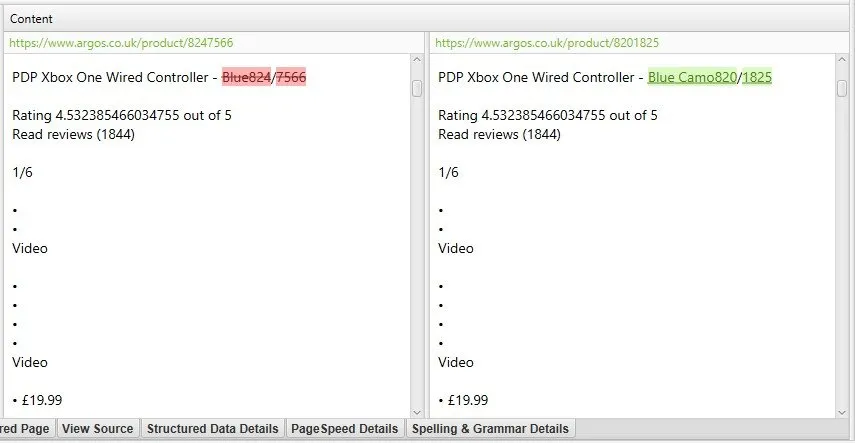This screenshot has height=443, width=855.
Task: Click Read reviews (1844) in left pane
Action: [x=73, y=134]
